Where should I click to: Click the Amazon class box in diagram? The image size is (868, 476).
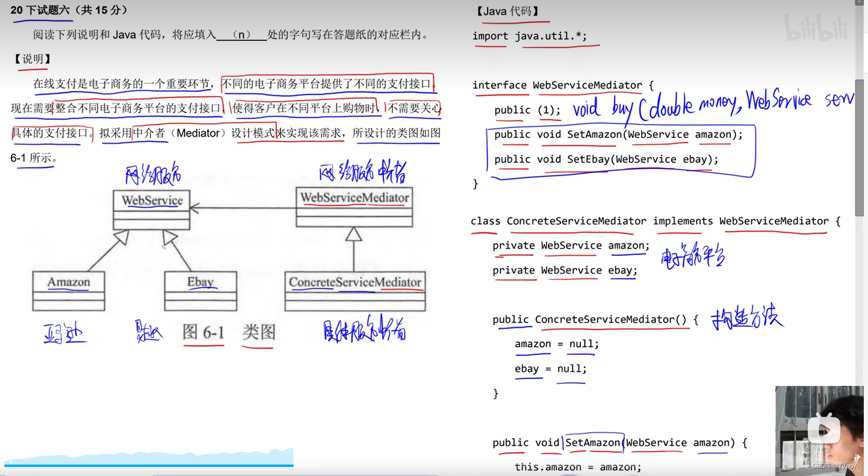click(69, 291)
